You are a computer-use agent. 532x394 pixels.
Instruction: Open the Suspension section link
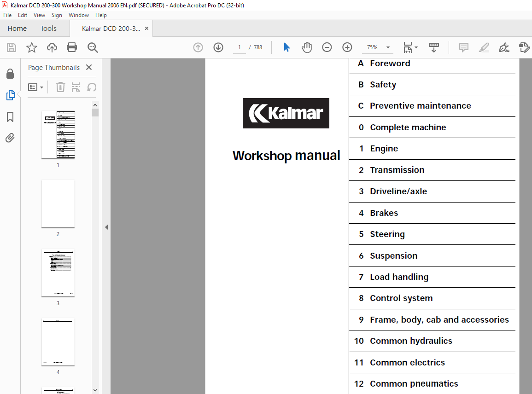(x=393, y=255)
